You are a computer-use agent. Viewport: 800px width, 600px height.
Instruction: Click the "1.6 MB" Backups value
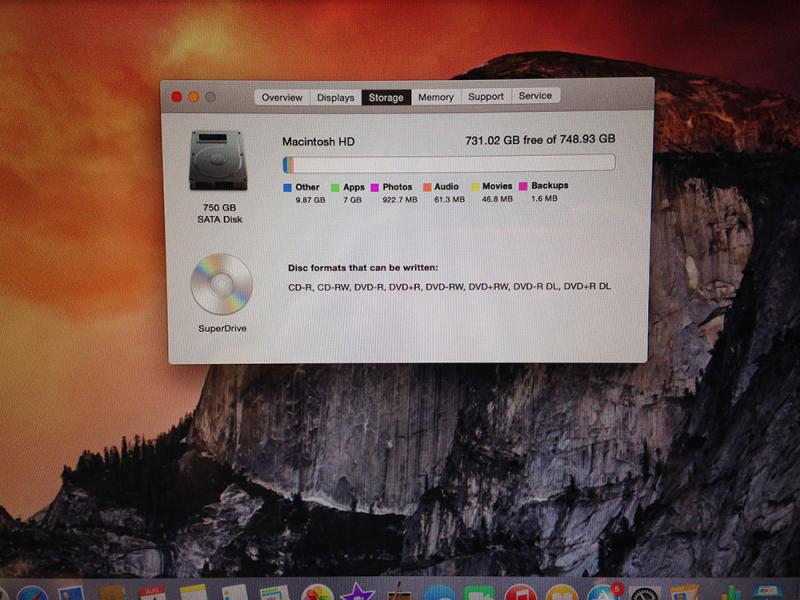[x=544, y=198]
